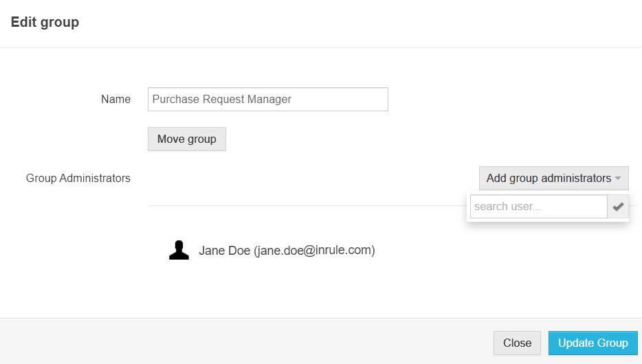
Task: Click the Name text field
Action: [268, 99]
